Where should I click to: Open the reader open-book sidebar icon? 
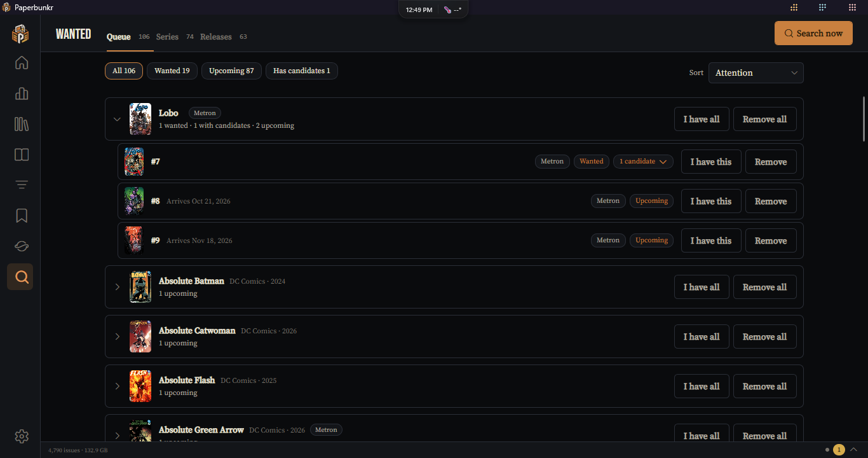[22, 155]
